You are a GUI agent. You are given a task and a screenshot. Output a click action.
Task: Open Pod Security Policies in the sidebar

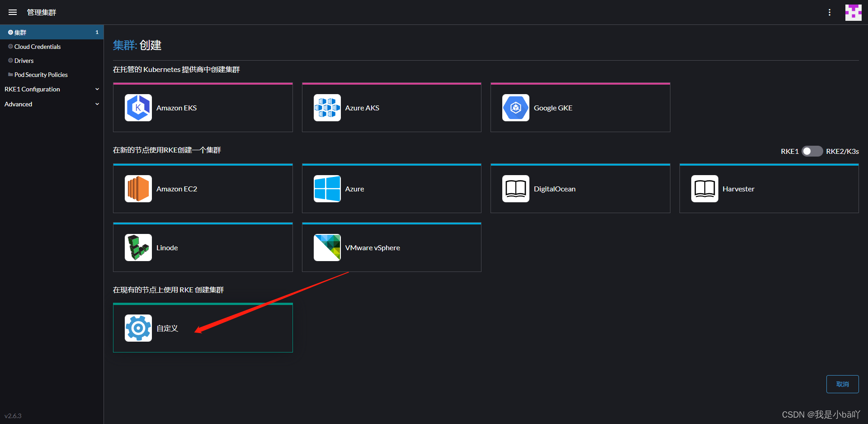tap(52, 74)
